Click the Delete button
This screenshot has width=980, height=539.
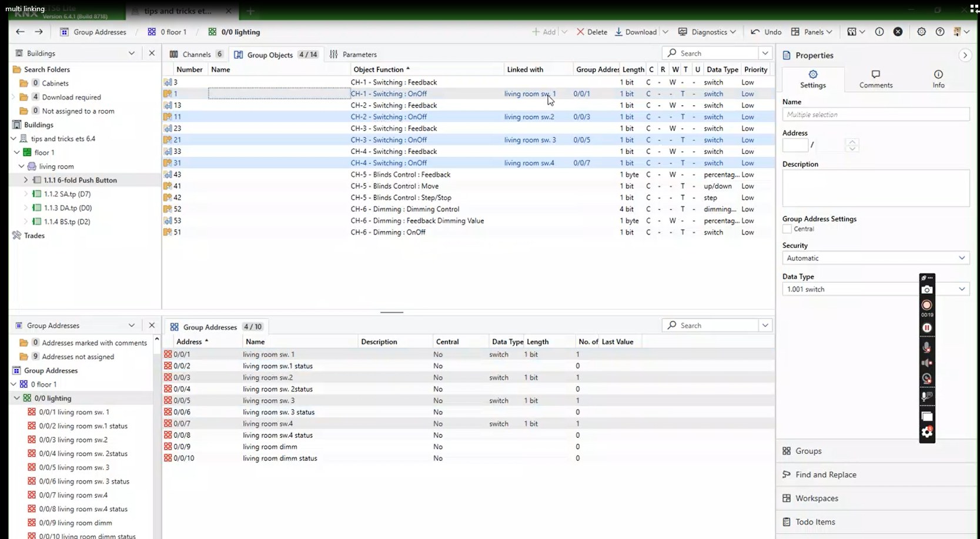(591, 32)
